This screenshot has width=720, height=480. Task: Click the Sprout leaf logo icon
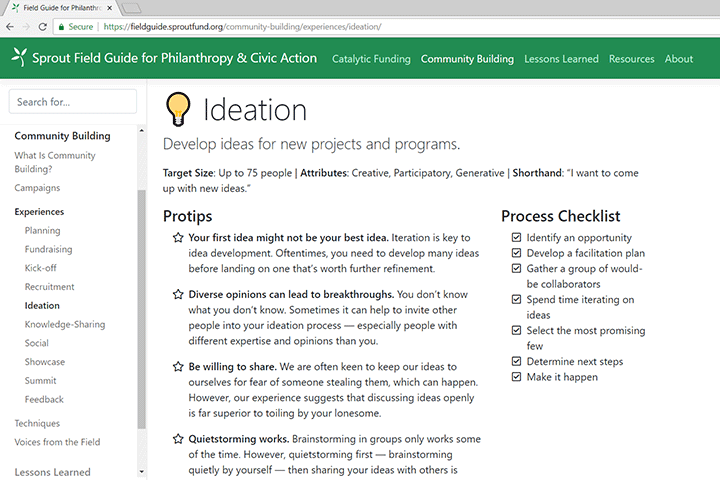18,58
